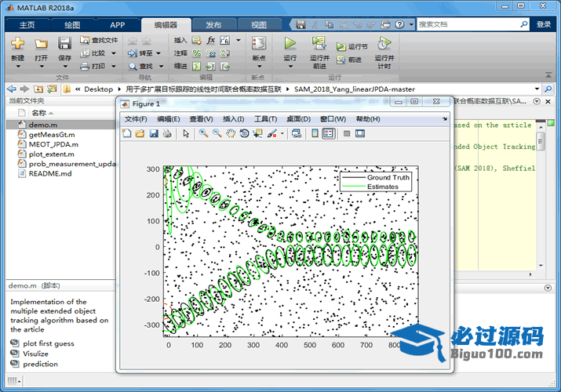Open the 保存 dropdown arrow
Screen dimensions: 561x392
65,67
